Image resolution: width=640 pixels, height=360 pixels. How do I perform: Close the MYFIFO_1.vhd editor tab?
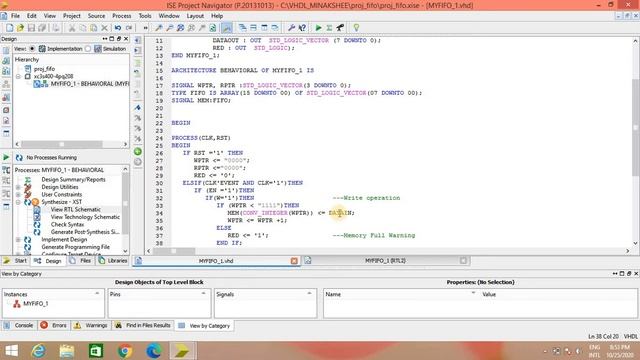[x=294, y=261]
